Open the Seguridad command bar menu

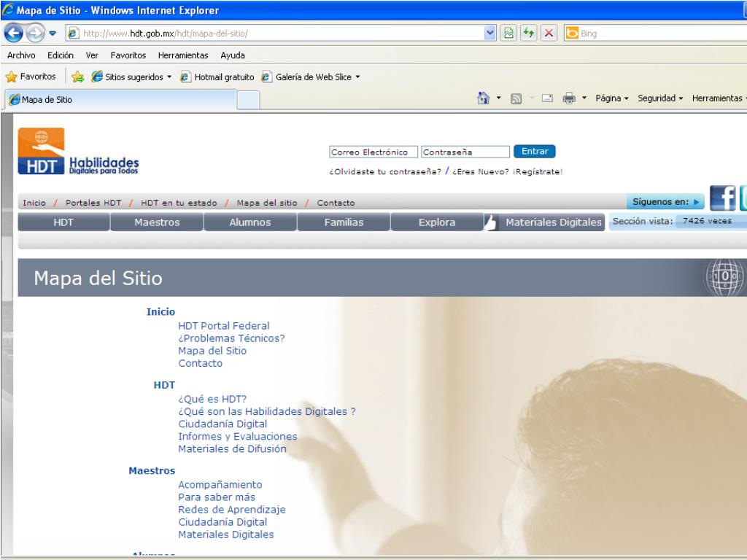pyautogui.click(x=660, y=98)
